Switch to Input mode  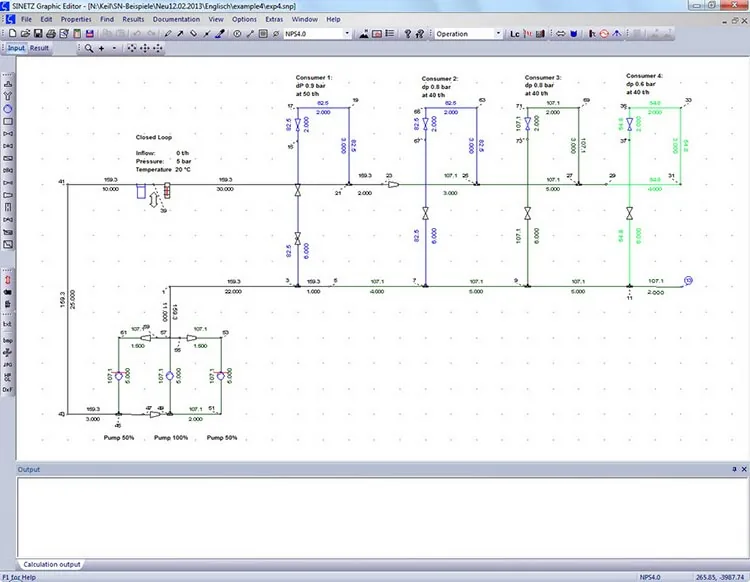(x=16, y=48)
